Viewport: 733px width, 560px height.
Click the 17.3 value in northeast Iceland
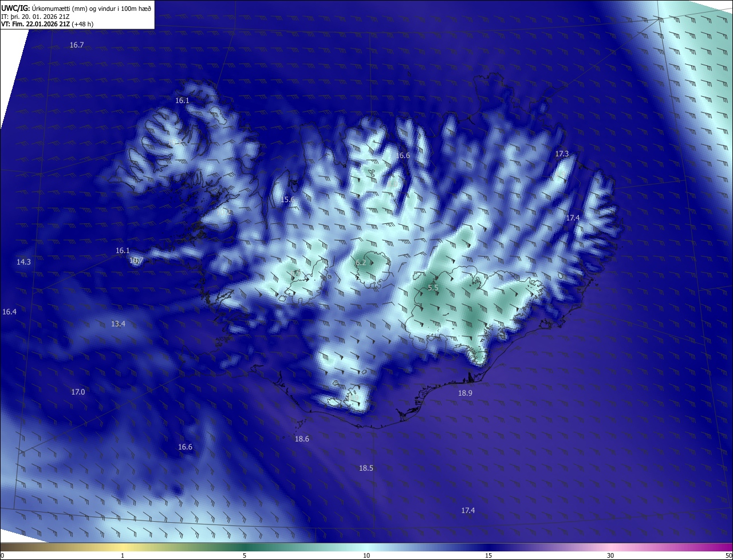tap(562, 154)
